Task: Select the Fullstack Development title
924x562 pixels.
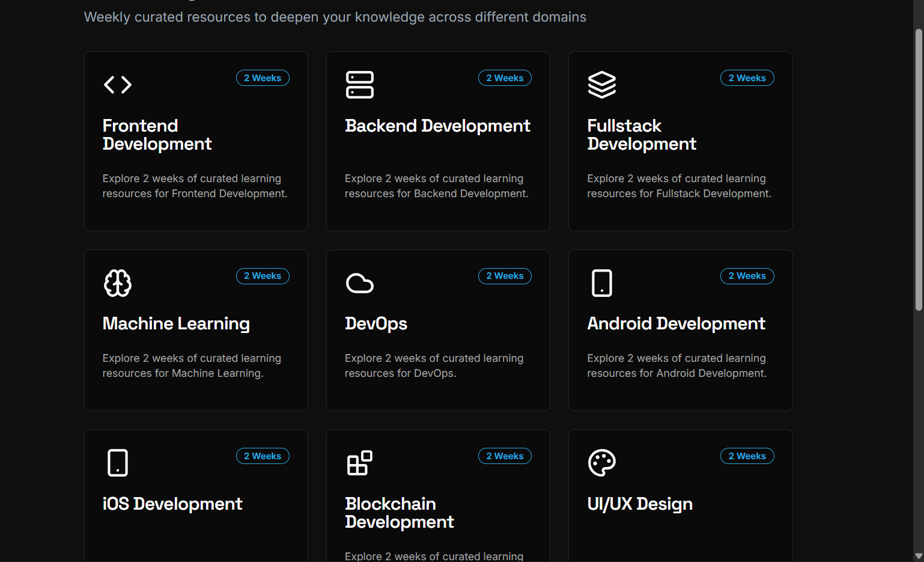Action: pyautogui.click(x=642, y=134)
